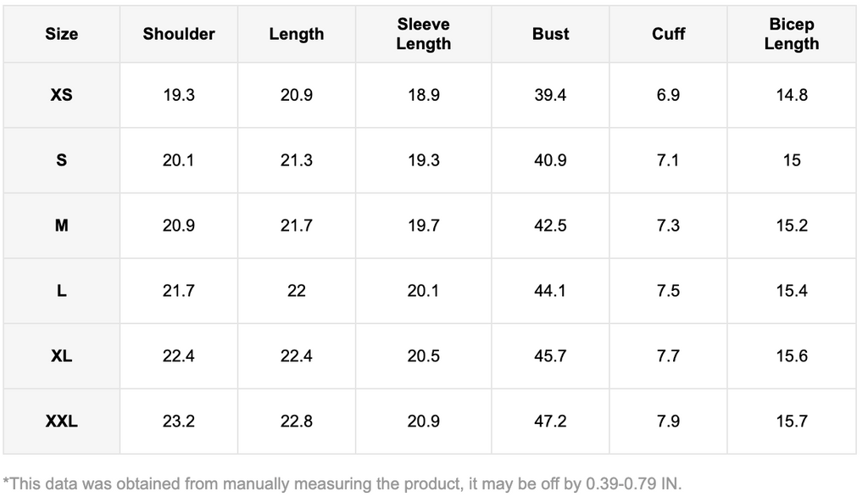Select XL sleeve length value 20.5
Screen dimensions: 868x497
coord(423,356)
